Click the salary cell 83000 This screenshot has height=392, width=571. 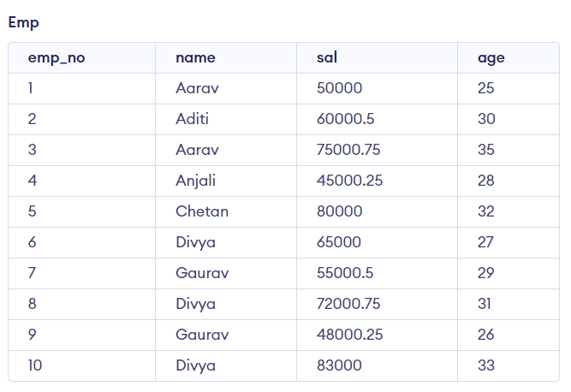(x=339, y=365)
